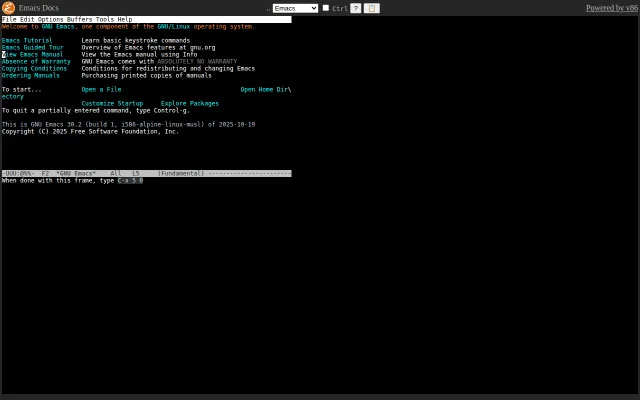Click the 'This is GNU Emacs 30.2' version line

129,124
